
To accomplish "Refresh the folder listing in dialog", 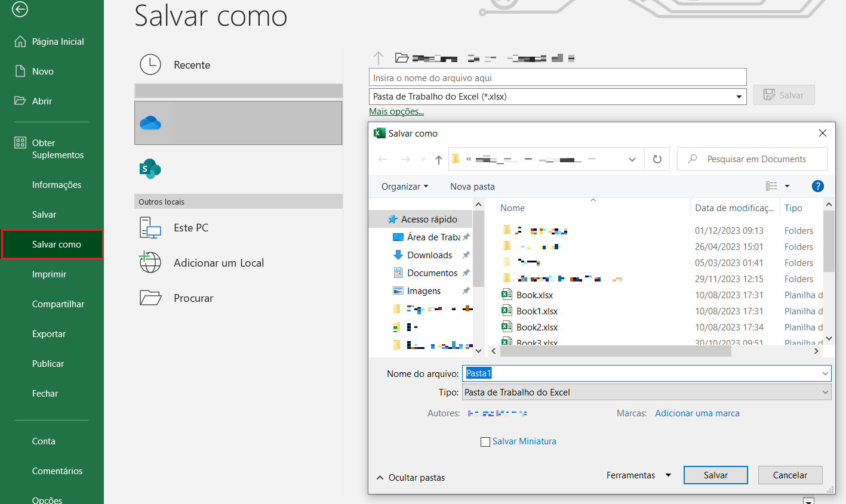I will click(657, 159).
